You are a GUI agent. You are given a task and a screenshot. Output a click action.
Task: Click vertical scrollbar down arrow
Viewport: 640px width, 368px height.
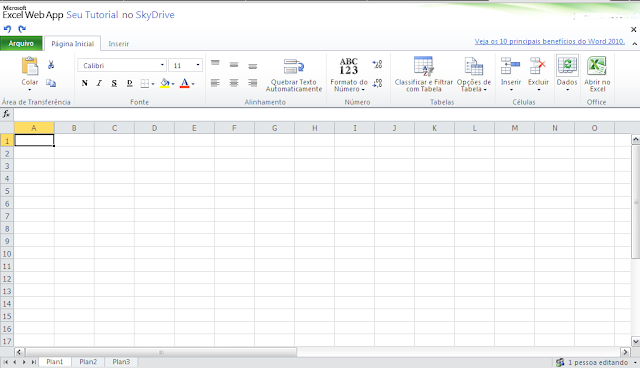tap(636, 341)
